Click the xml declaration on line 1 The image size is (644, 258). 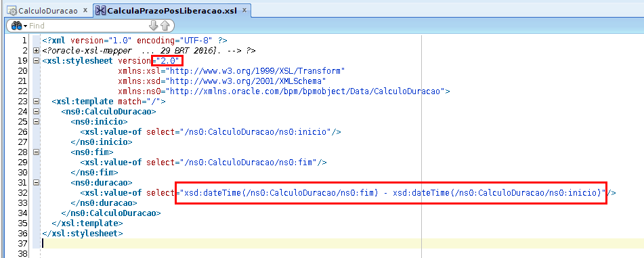coord(135,41)
